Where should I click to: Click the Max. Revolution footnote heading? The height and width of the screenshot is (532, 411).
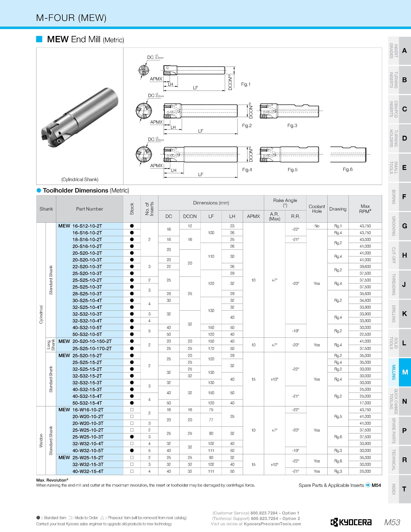tap(52, 480)
